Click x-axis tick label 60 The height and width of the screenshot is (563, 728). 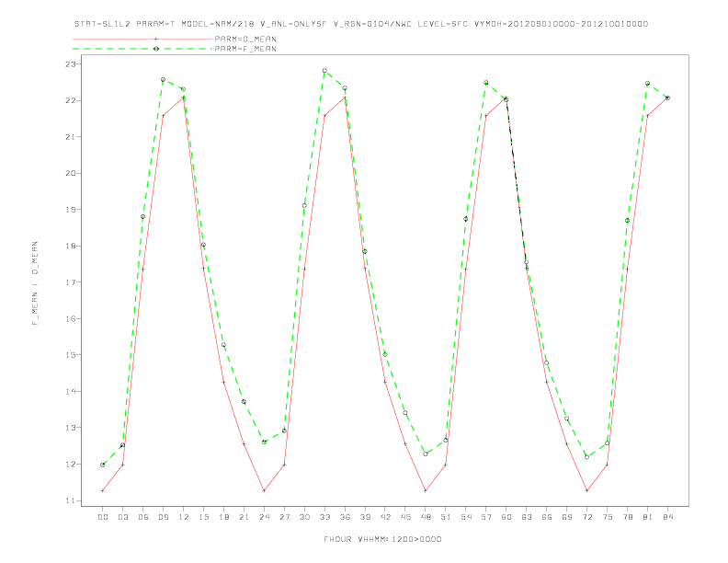506,517
